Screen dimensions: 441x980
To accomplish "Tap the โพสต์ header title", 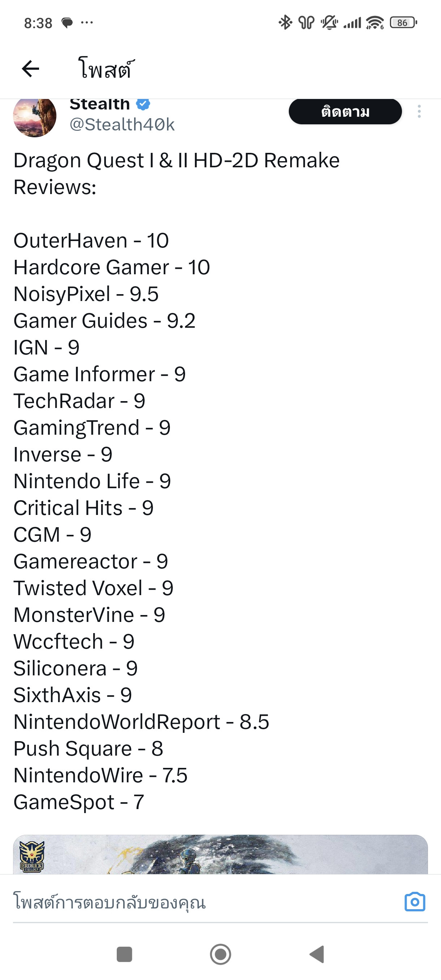I will (106, 70).
